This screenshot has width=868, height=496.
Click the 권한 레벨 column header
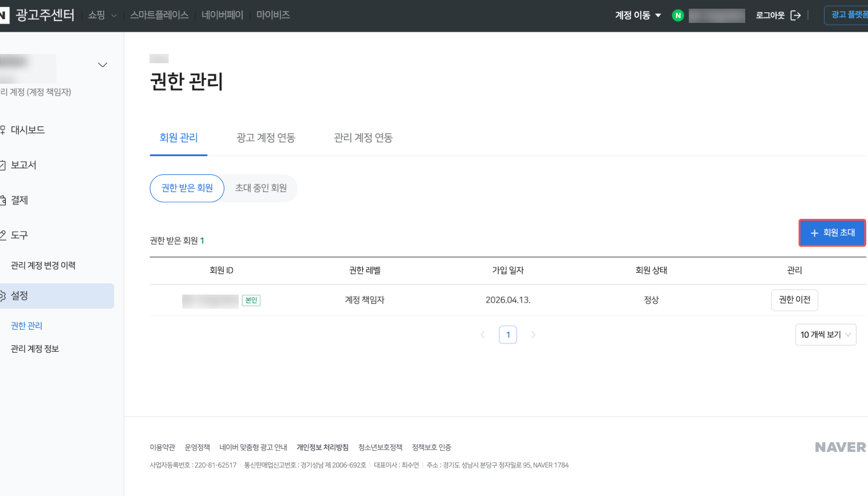[x=365, y=270]
